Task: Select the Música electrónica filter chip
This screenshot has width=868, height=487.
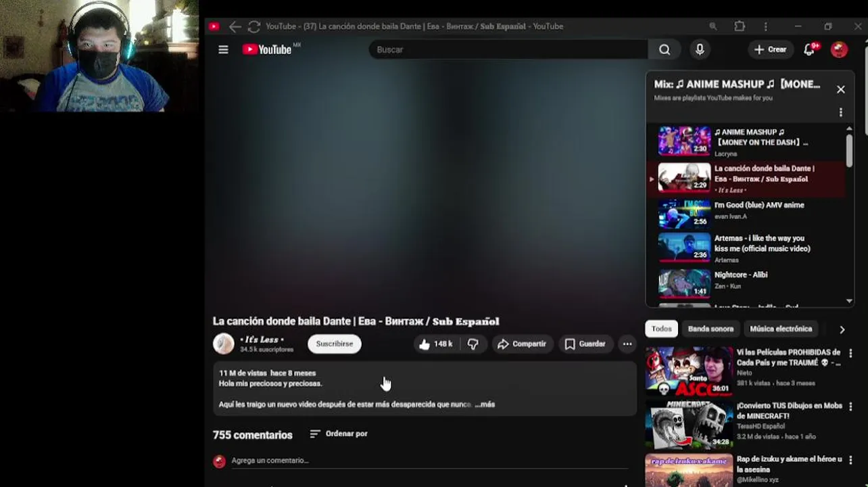Action: [x=781, y=329]
